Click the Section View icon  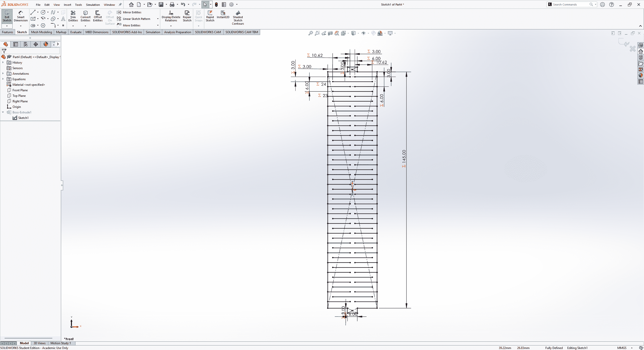tap(330, 33)
